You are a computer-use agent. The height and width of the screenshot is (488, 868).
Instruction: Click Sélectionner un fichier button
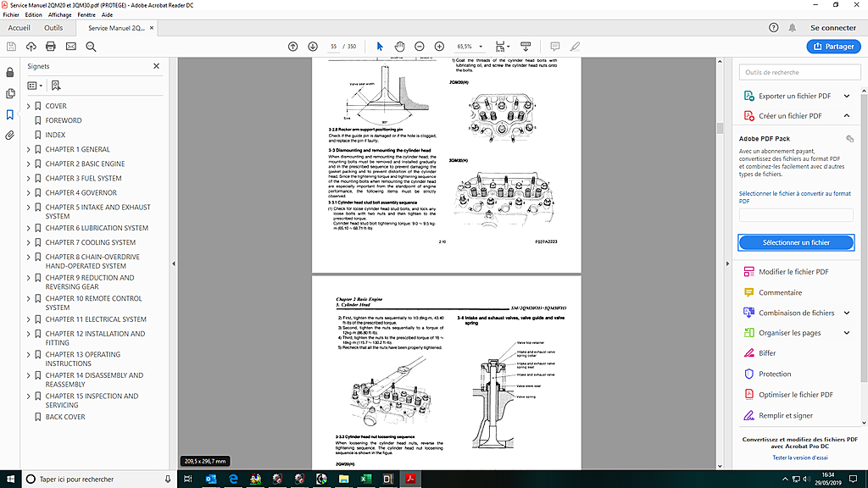click(796, 242)
